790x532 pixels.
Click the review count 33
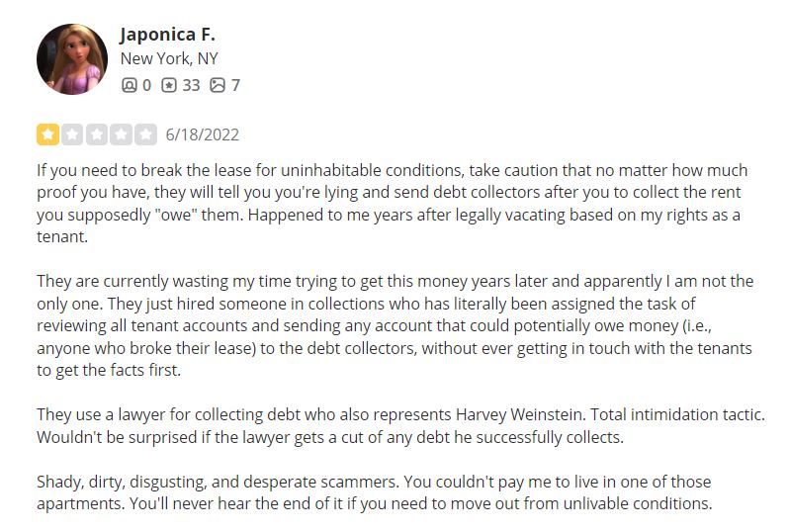[x=191, y=85]
